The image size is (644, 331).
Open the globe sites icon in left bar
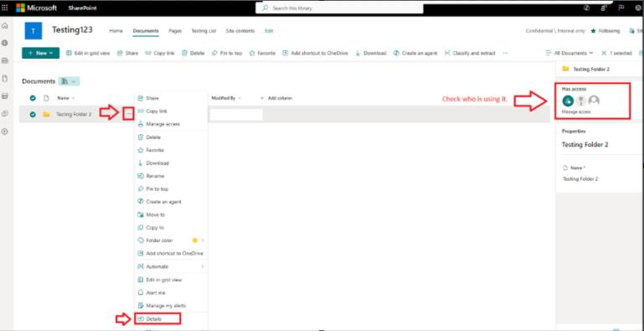point(5,43)
